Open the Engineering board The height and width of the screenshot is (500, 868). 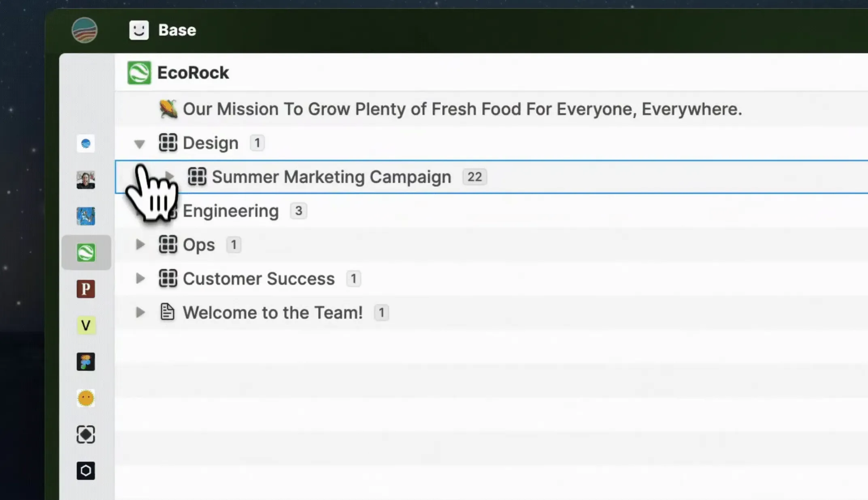(x=231, y=211)
